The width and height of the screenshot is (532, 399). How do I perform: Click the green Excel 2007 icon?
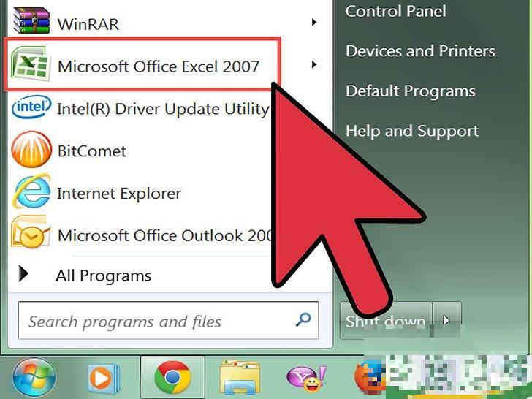pyautogui.click(x=31, y=64)
